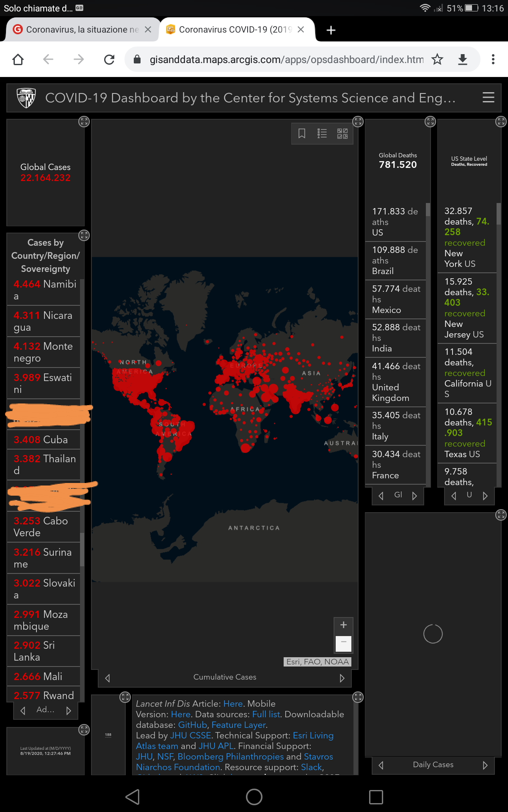Show previous list in Global Deaths panel

381,496
